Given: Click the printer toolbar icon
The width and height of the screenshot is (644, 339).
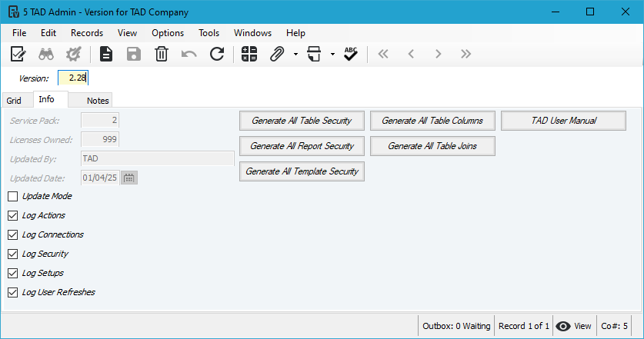Looking at the screenshot, I should pos(314,54).
